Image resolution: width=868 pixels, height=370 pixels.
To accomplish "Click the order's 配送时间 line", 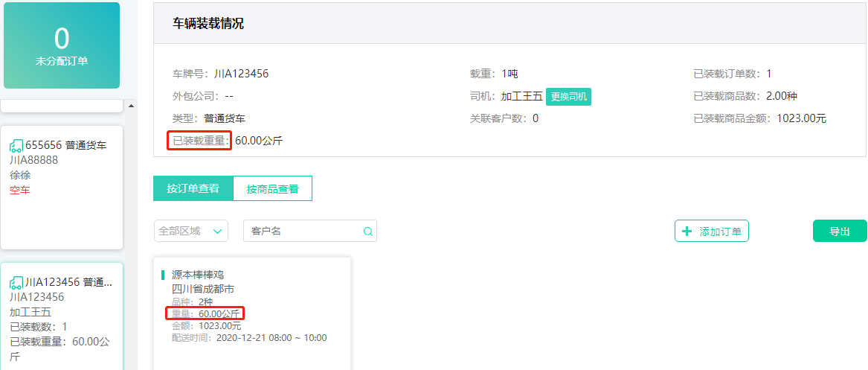I will (x=249, y=338).
